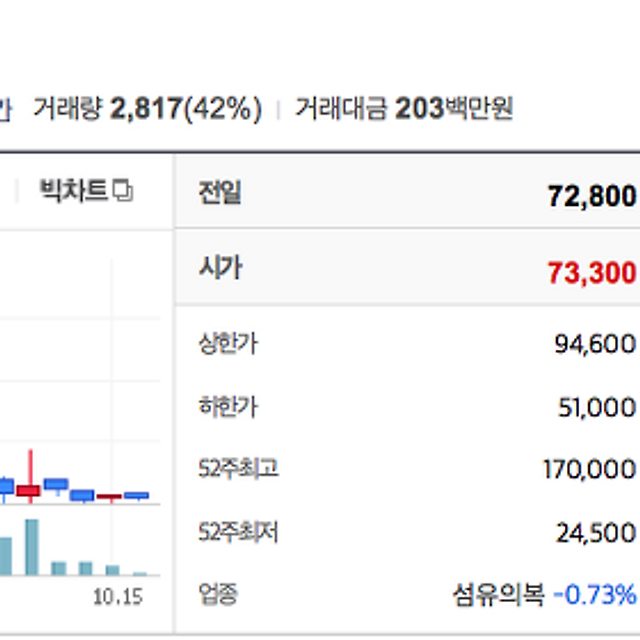Click the 10.15 date label on chart
The width and height of the screenshot is (640, 640).
[x=118, y=597]
